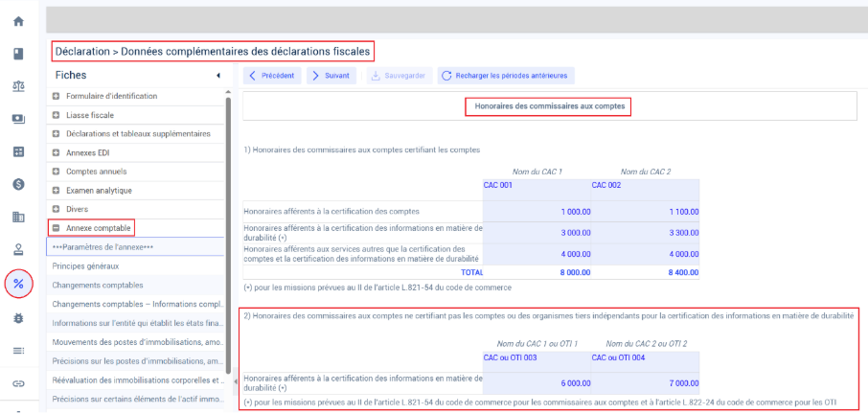Edit CAC 001's 4 000.00 other services cell
The height and width of the screenshot is (414, 868).
click(537, 255)
